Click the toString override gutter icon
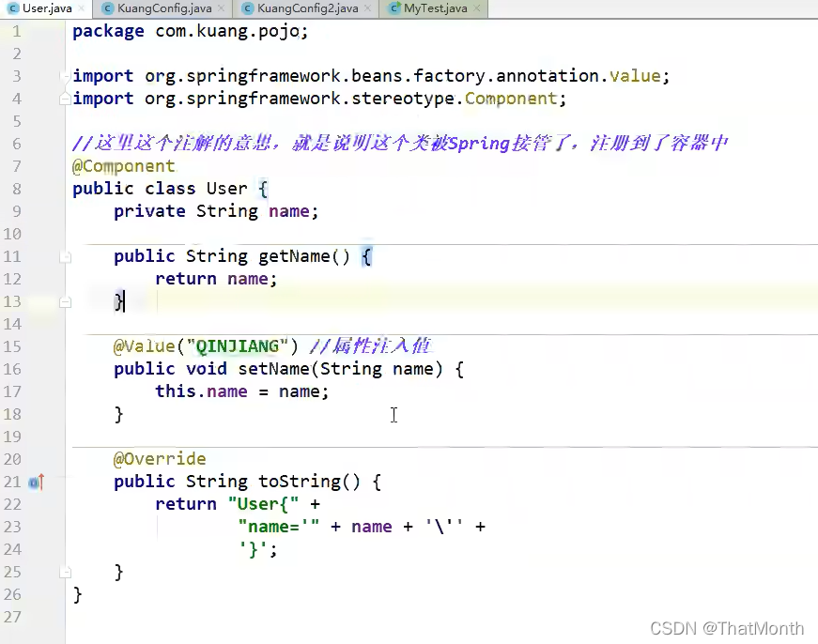Image resolution: width=818 pixels, height=644 pixels. (x=37, y=483)
